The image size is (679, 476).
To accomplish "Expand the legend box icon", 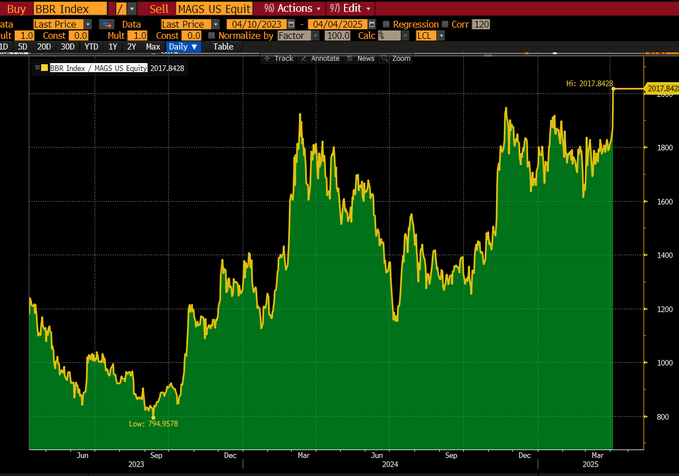I will tap(38, 68).
